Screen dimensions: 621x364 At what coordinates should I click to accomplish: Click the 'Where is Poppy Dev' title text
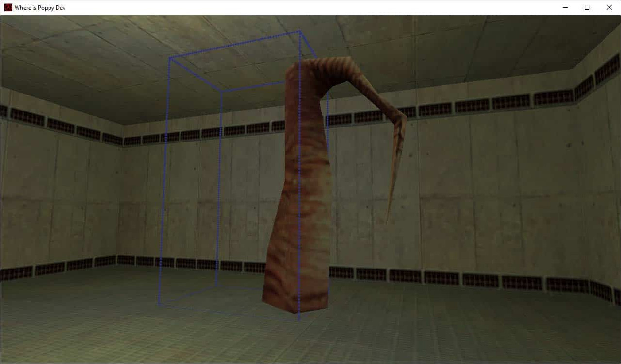(40, 8)
